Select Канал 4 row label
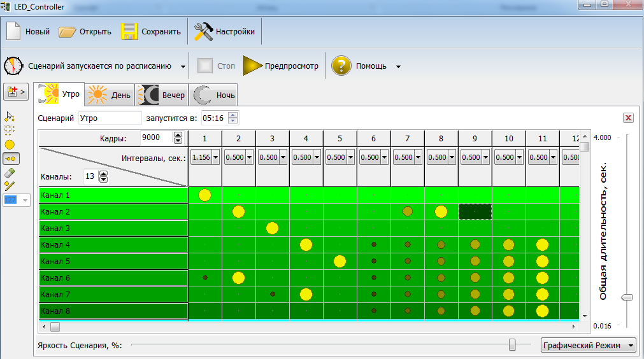The image size is (644, 359). click(x=113, y=245)
